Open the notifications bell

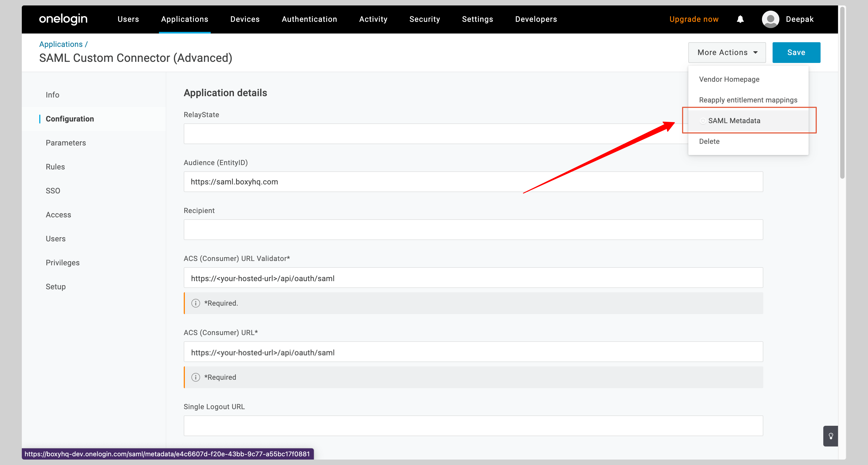coord(740,19)
